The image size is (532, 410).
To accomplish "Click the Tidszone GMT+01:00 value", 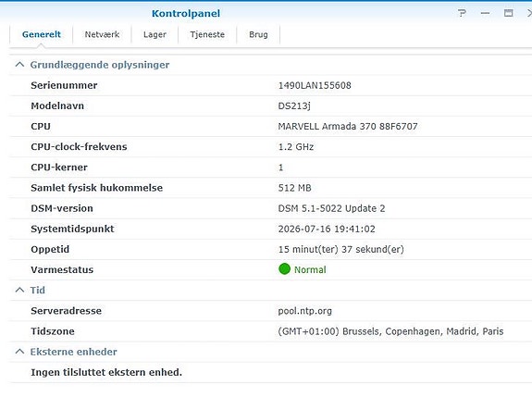I will [390, 331].
